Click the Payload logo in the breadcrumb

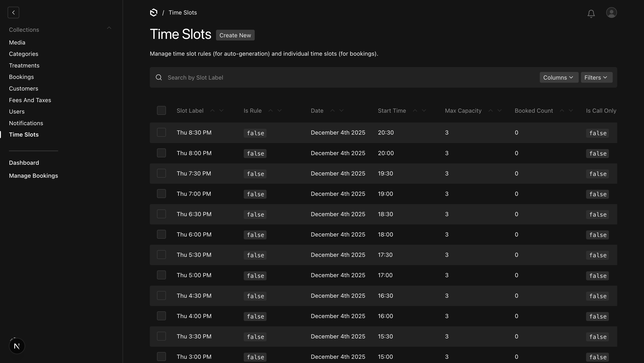click(x=153, y=12)
